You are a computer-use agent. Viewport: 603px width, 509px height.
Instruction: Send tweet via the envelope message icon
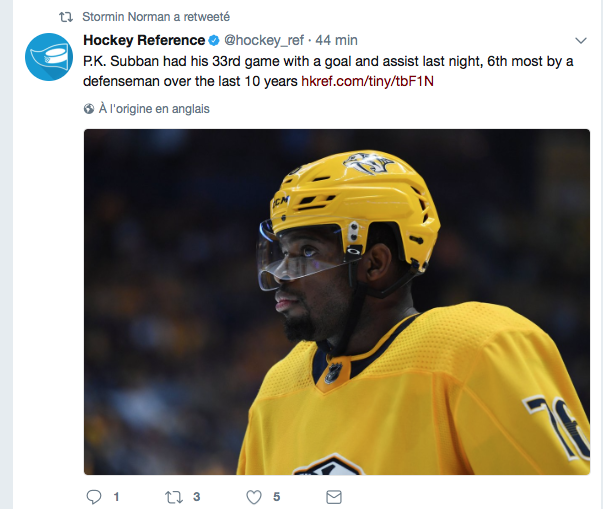click(x=334, y=496)
